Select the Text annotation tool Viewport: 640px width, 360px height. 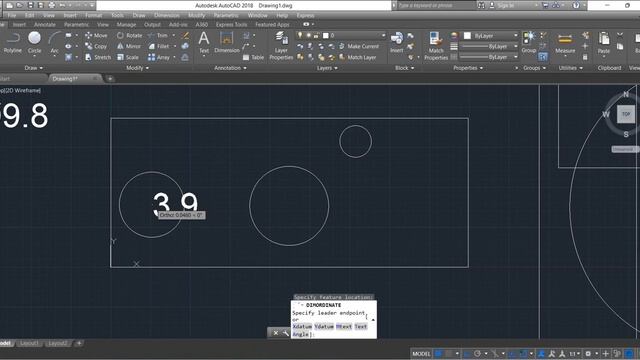point(204,43)
